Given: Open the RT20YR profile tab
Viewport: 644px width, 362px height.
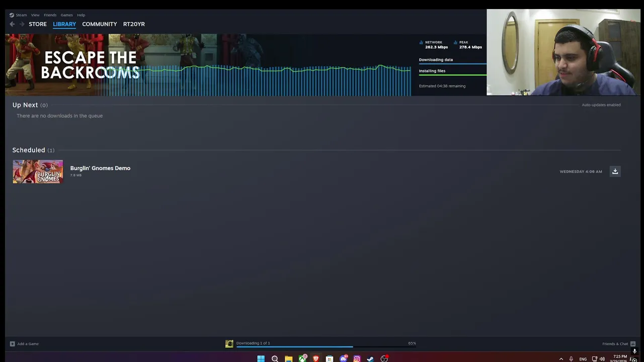Looking at the screenshot, I should pos(134,24).
